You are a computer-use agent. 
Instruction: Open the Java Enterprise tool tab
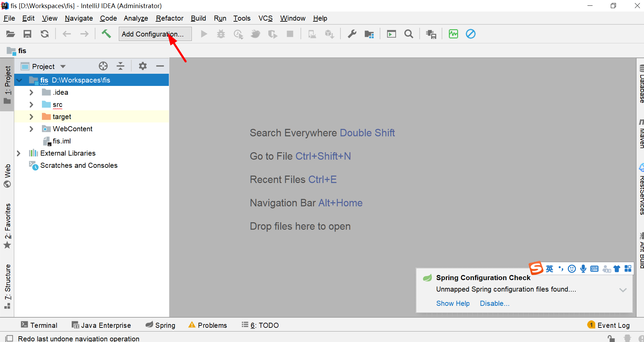point(101,325)
